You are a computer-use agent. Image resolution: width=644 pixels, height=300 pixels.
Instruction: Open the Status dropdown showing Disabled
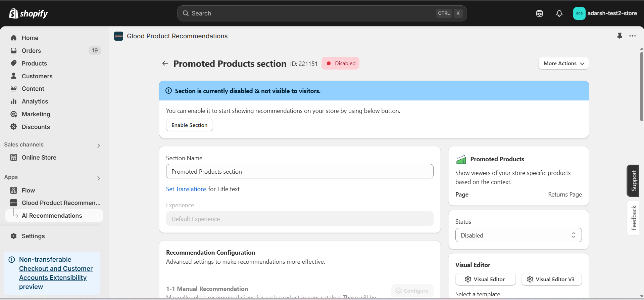(x=518, y=235)
